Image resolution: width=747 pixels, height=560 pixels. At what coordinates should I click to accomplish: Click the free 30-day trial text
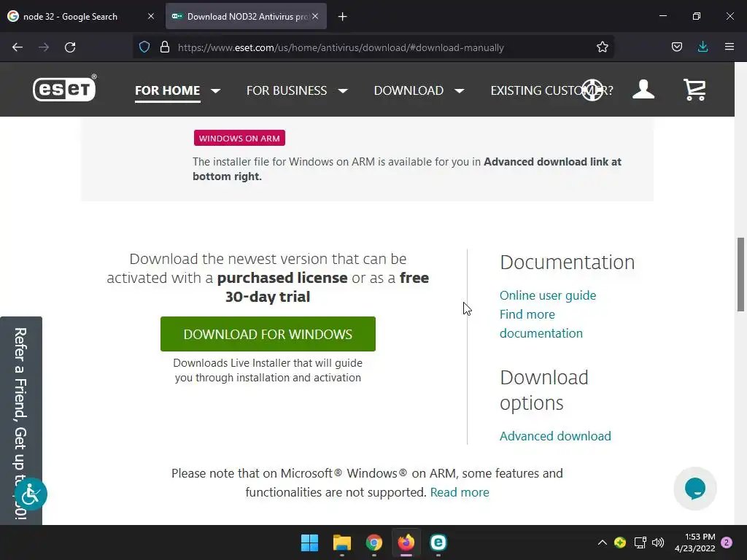pyautogui.click(x=327, y=287)
